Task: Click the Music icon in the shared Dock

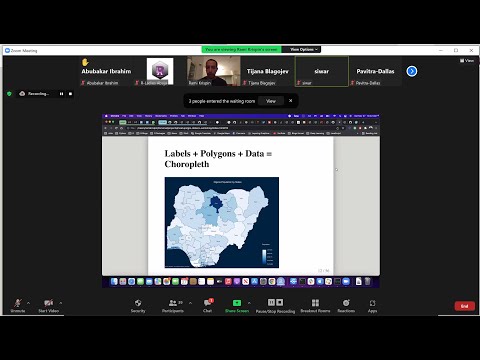Action: (228, 281)
